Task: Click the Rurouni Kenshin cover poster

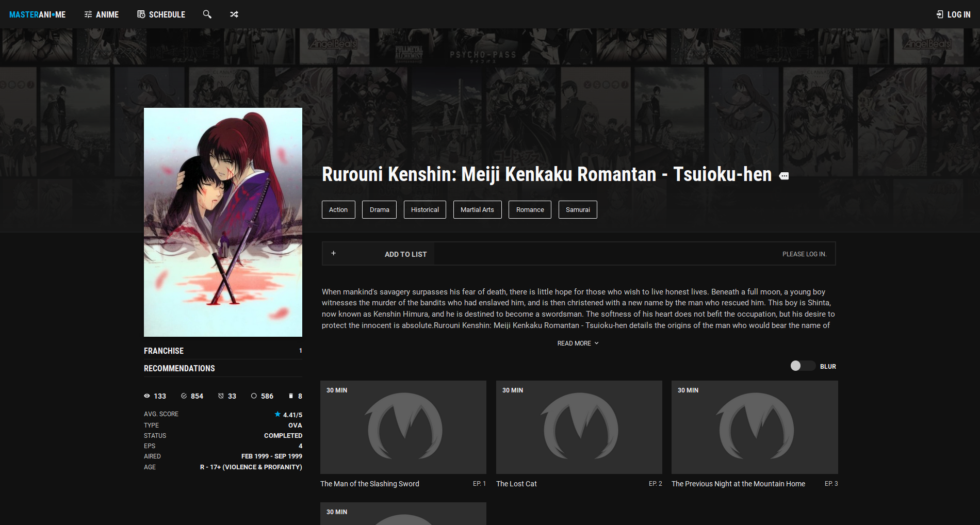Action: pyautogui.click(x=223, y=222)
